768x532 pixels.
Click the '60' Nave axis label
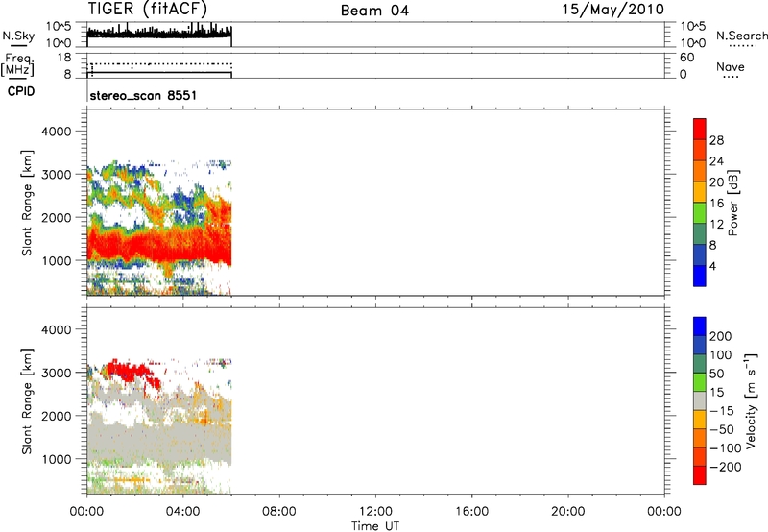(687, 58)
